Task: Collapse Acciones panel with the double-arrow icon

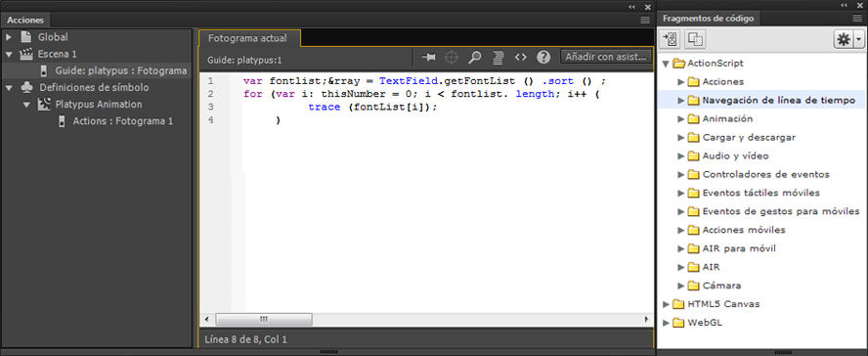Action: pyautogui.click(x=631, y=7)
